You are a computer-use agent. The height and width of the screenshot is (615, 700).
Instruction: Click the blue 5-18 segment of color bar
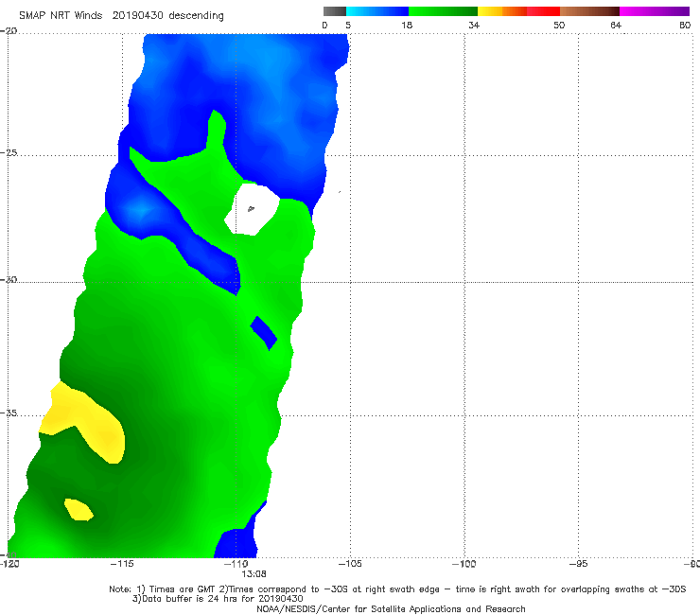point(377,11)
